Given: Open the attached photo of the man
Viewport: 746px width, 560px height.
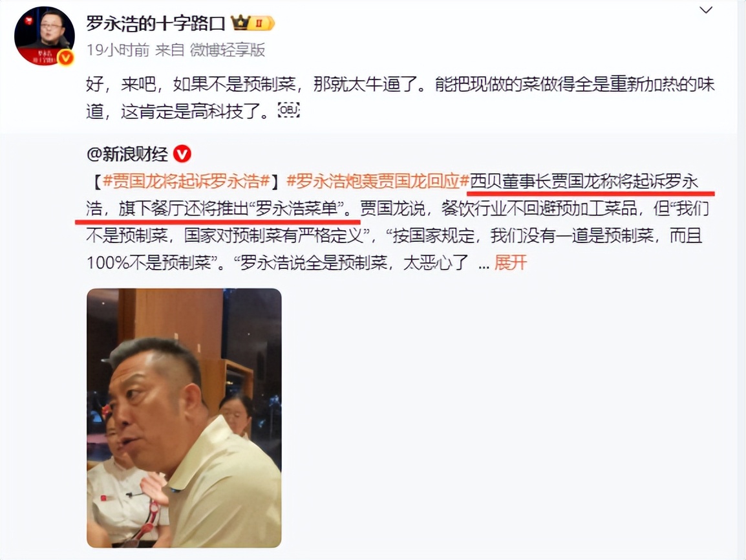Looking at the screenshot, I should 184,418.
